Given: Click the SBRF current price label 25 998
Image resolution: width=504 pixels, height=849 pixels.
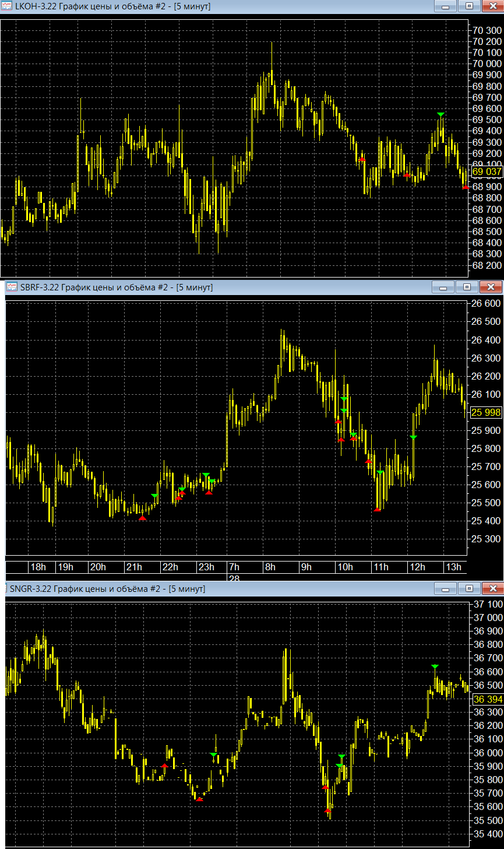Looking at the screenshot, I should click(486, 412).
